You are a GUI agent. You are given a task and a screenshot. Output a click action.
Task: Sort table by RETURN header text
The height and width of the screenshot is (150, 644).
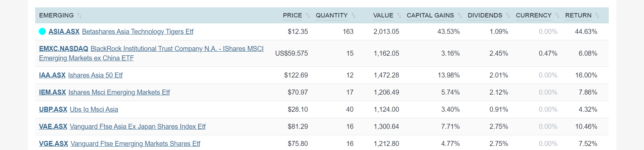pyautogui.click(x=578, y=15)
